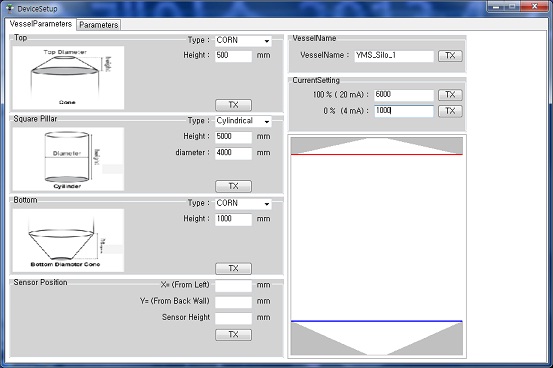Image resolution: width=553 pixels, height=368 pixels.
Task: Click the Top cone diagram image
Action: click(x=68, y=78)
